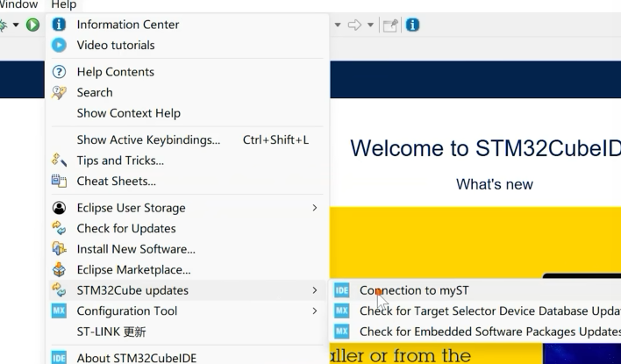The width and height of the screenshot is (621, 364).
Task: Select Search in Help menu
Action: point(188,93)
